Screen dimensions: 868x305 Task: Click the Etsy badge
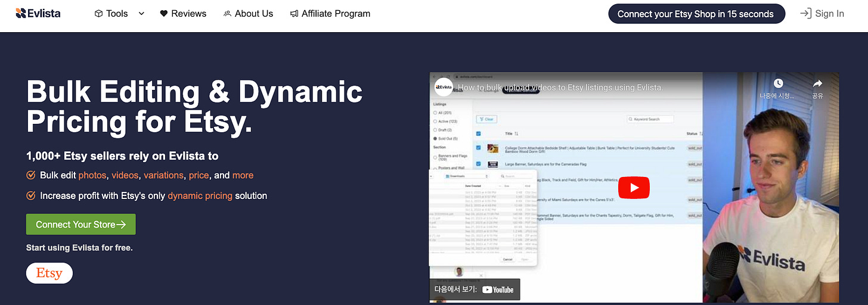coord(49,273)
